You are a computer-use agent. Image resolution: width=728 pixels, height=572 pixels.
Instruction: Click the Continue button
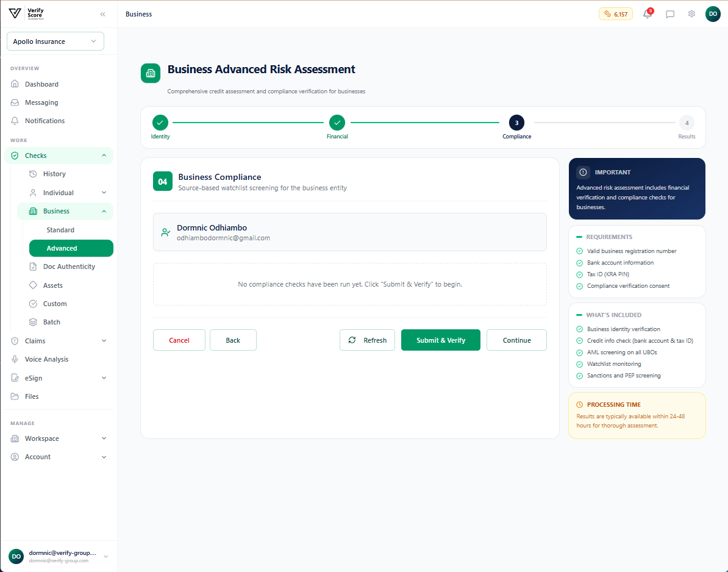click(517, 340)
